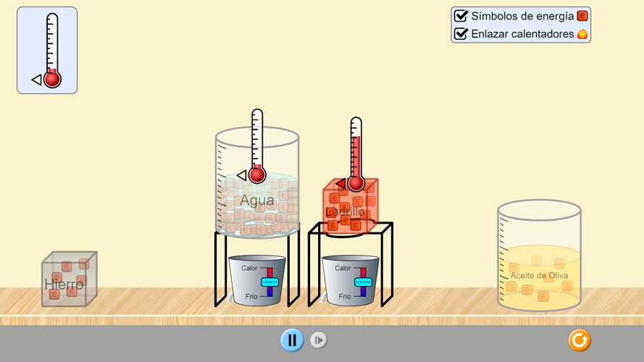Click the heater slider knob under the brick

(363, 282)
